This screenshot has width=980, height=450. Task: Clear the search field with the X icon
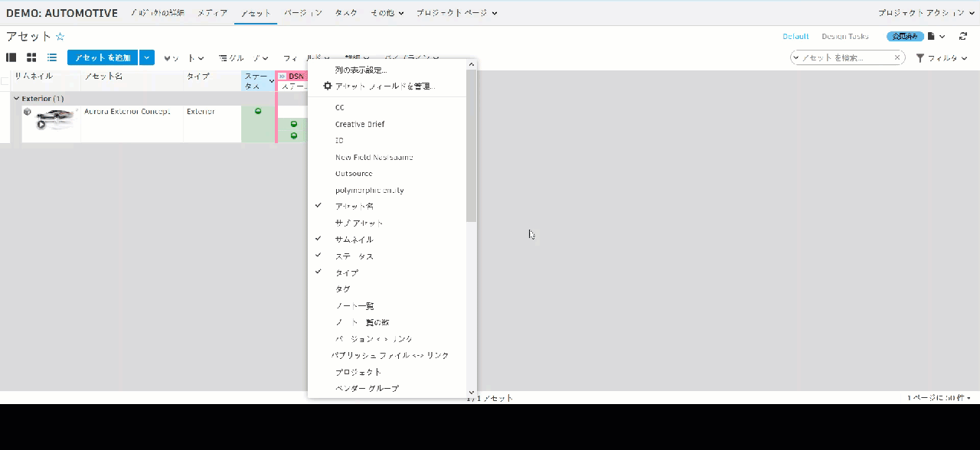pyautogui.click(x=897, y=57)
